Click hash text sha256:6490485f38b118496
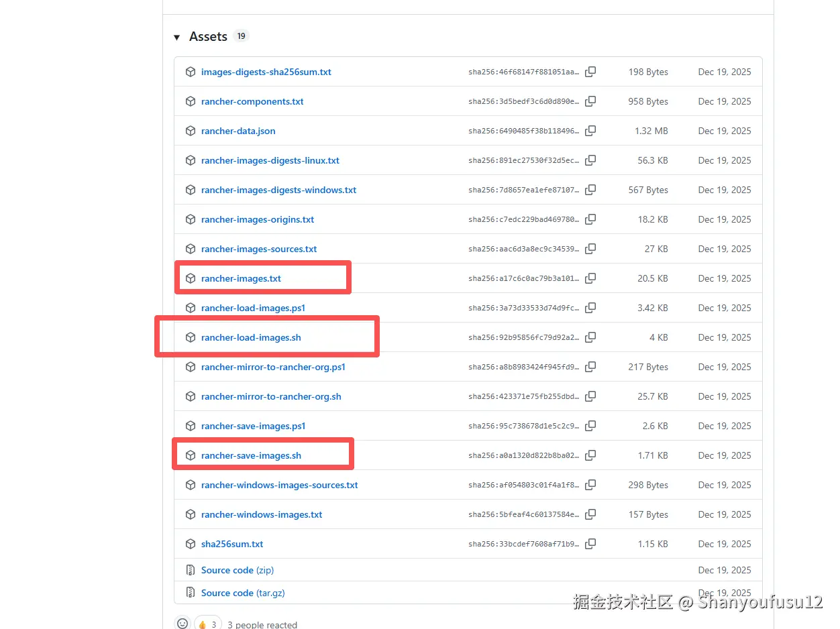Viewport: 840px width, 629px height. (524, 131)
